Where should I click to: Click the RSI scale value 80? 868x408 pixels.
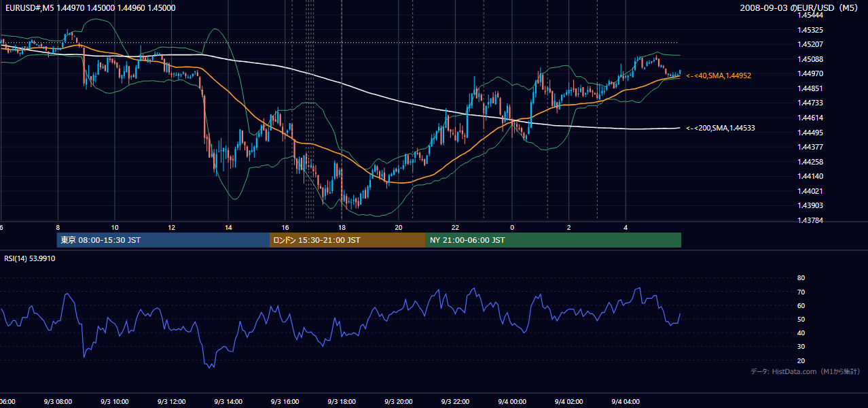[801, 278]
